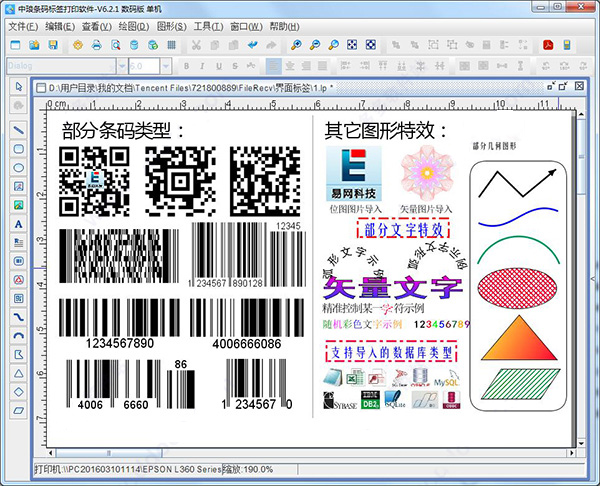Choose the triangle shape tool
The width and height of the screenshot is (600, 486).
pyautogui.click(x=19, y=372)
